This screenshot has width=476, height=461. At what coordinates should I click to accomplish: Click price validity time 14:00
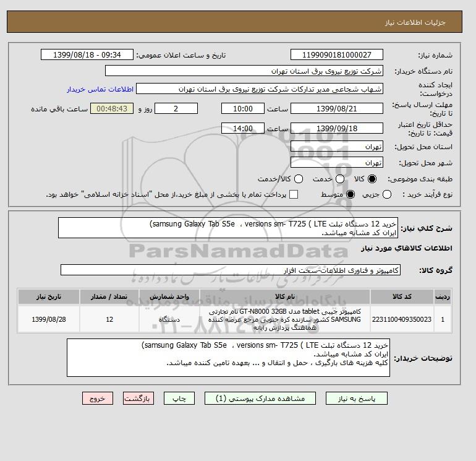[x=243, y=128]
